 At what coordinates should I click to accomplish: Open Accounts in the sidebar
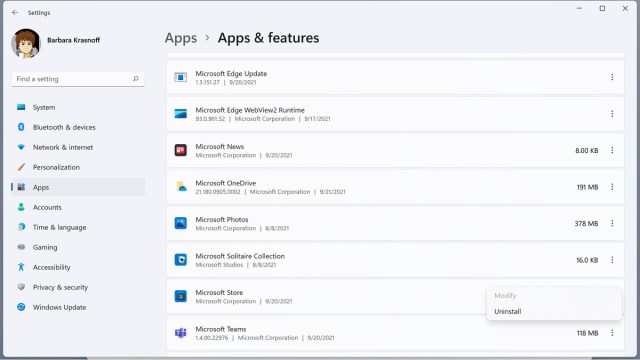[x=78, y=207]
